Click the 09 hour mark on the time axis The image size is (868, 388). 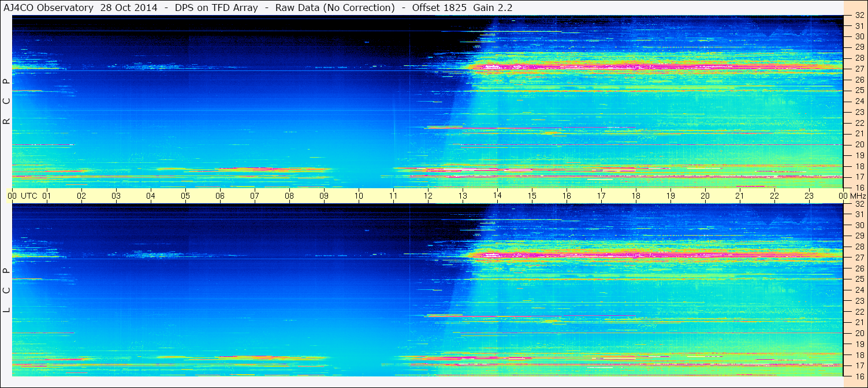[324, 196]
